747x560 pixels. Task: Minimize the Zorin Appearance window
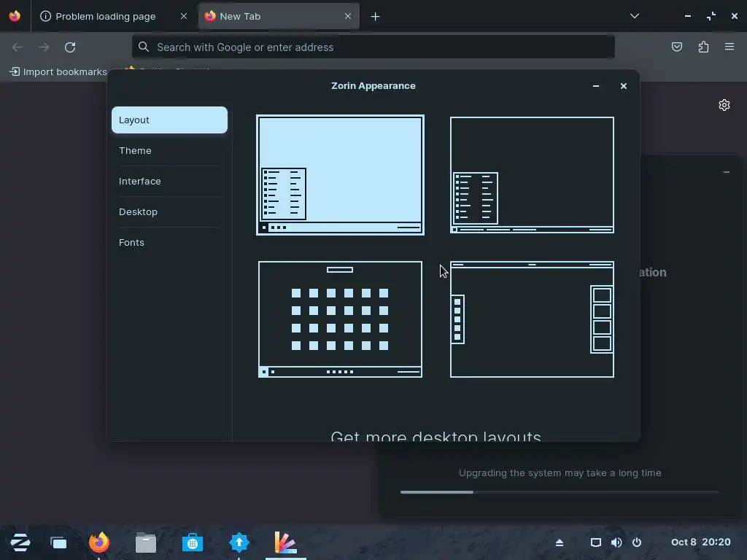[595, 86]
